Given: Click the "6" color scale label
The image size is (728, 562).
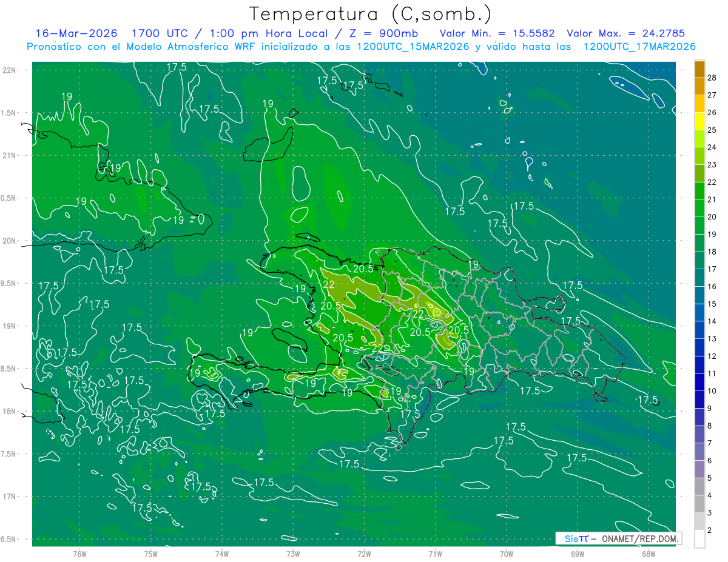Looking at the screenshot, I should click(x=710, y=461).
